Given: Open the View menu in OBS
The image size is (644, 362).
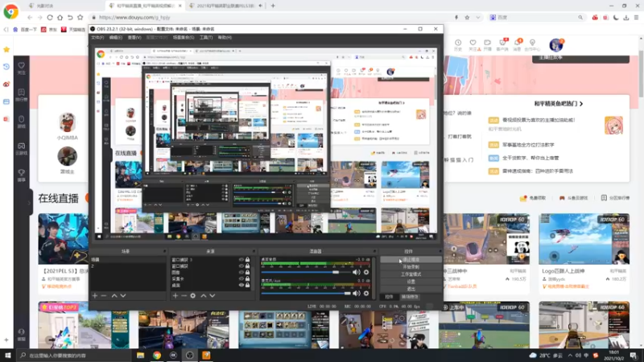Looking at the screenshot, I should coord(134,37).
